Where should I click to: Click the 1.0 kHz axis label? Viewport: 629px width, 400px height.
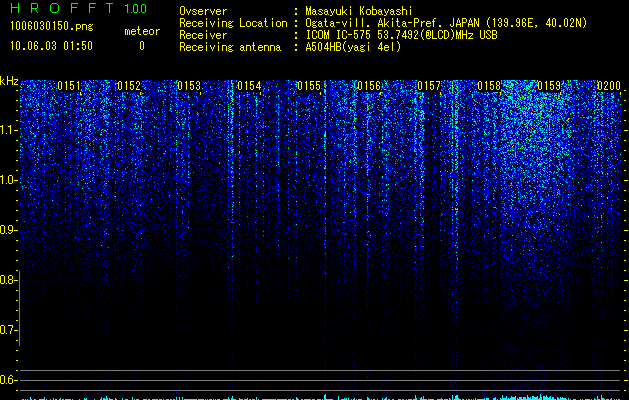pos(8,180)
